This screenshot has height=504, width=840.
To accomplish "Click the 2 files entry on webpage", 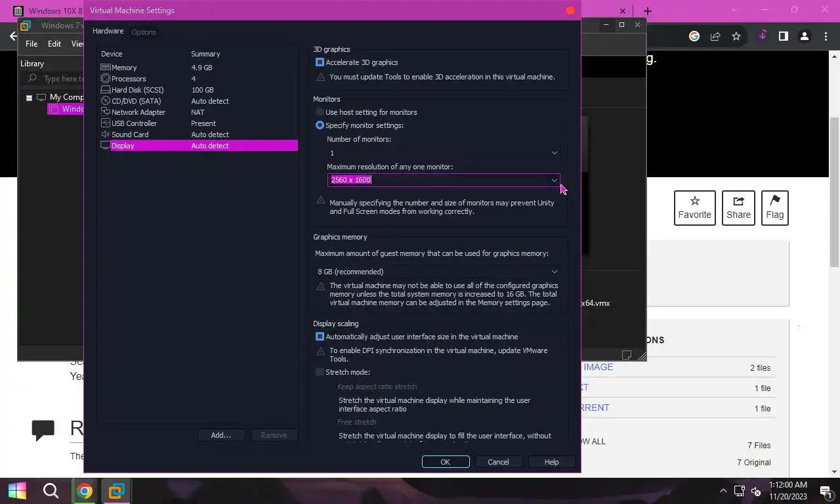I will (x=760, y=368).
